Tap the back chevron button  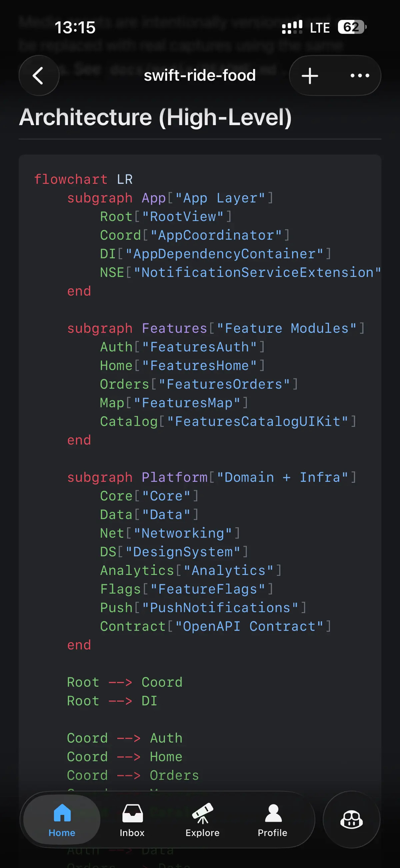[39, 75]
